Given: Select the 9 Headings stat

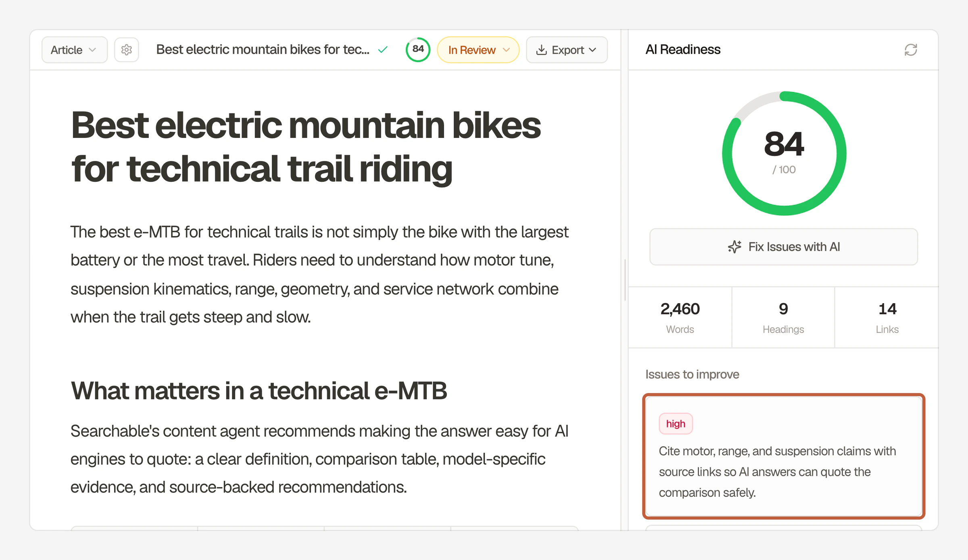Looking at the screenshot, I should tap(783, 317).
